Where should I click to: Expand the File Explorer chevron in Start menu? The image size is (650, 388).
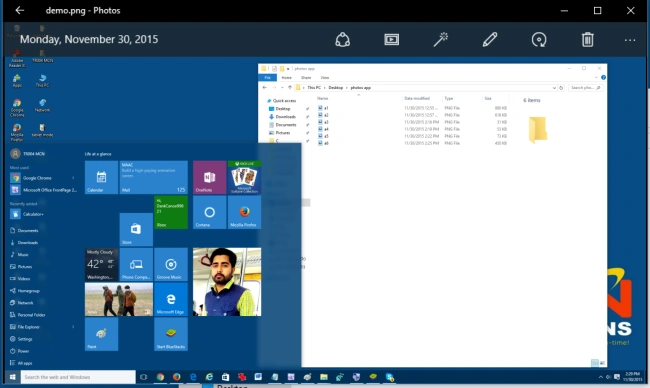(73, 327)
